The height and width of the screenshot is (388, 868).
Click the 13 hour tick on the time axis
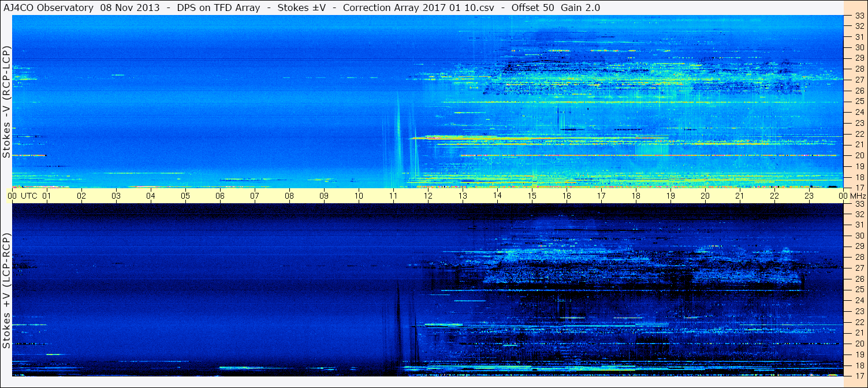click(463, 196)
